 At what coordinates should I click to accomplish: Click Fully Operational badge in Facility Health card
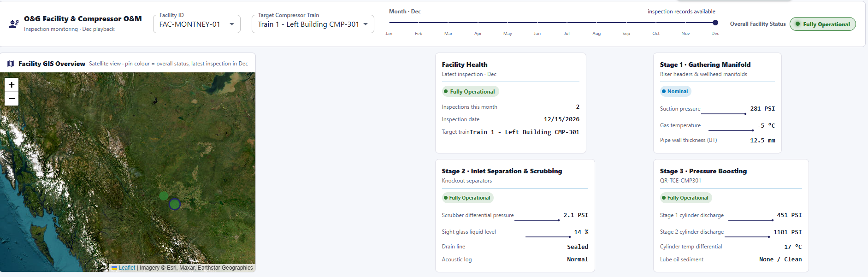point(470,91)
